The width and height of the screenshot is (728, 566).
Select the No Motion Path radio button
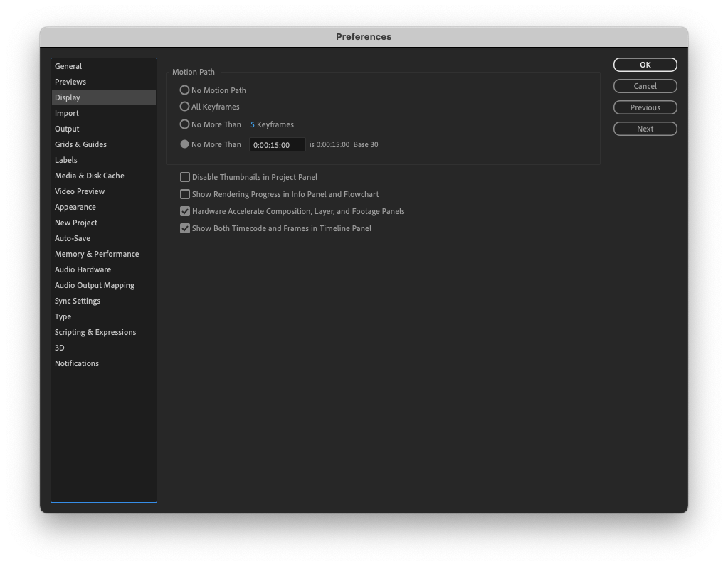coord(185,90)
